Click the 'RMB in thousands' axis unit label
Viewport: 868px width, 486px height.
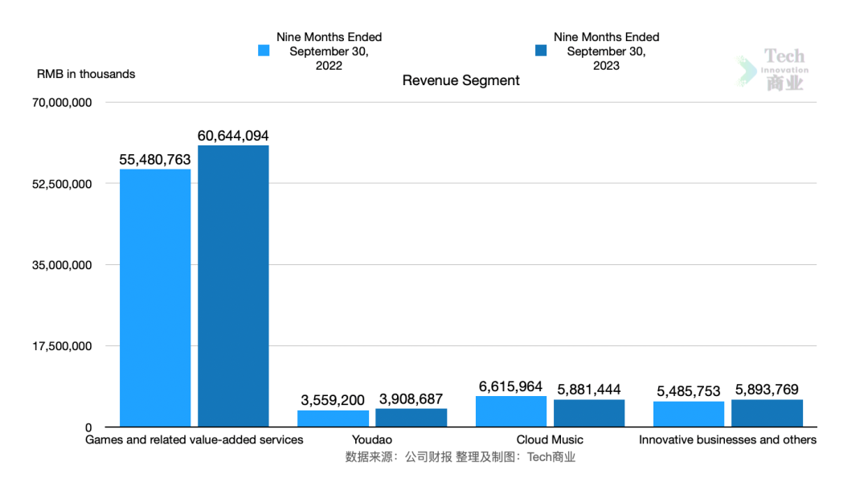tap(86, 74)
